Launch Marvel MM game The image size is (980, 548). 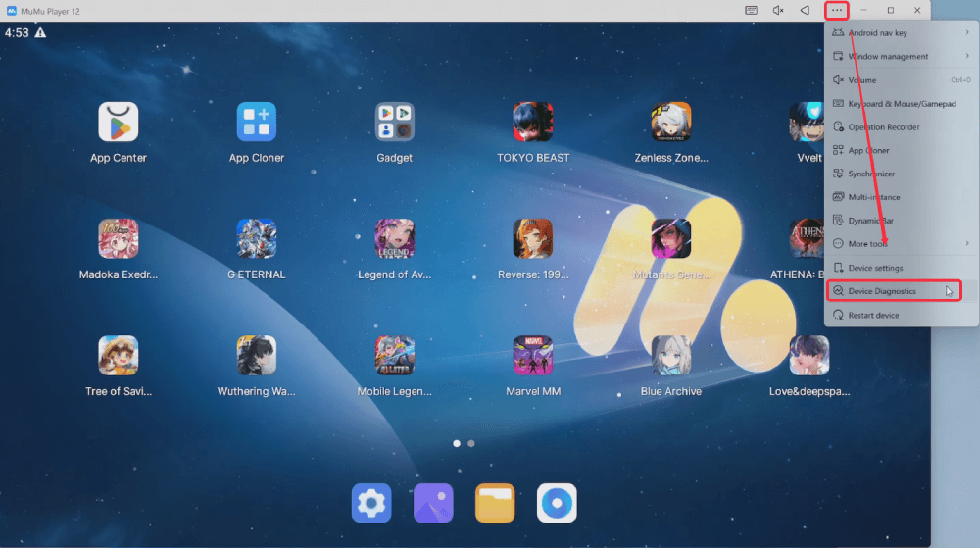coord(533,356)
